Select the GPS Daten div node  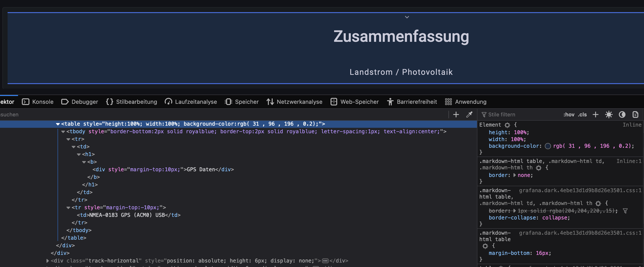(x=163, y=169)
